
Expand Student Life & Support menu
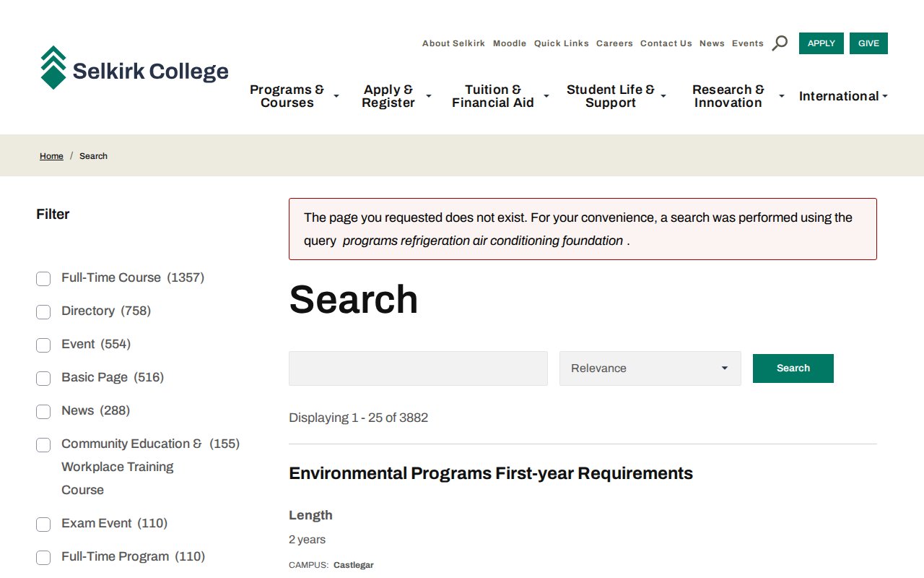point(616,96)
